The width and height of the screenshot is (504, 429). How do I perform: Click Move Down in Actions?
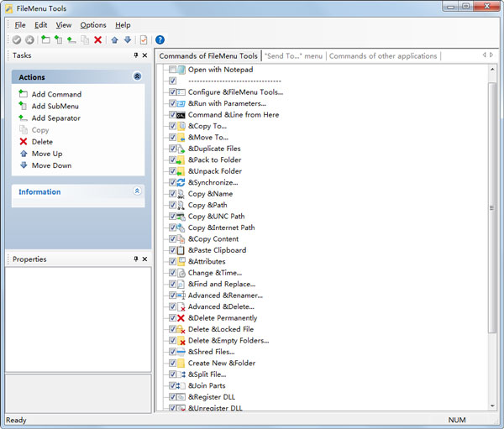pyautogui.click(x=45, y=165)
